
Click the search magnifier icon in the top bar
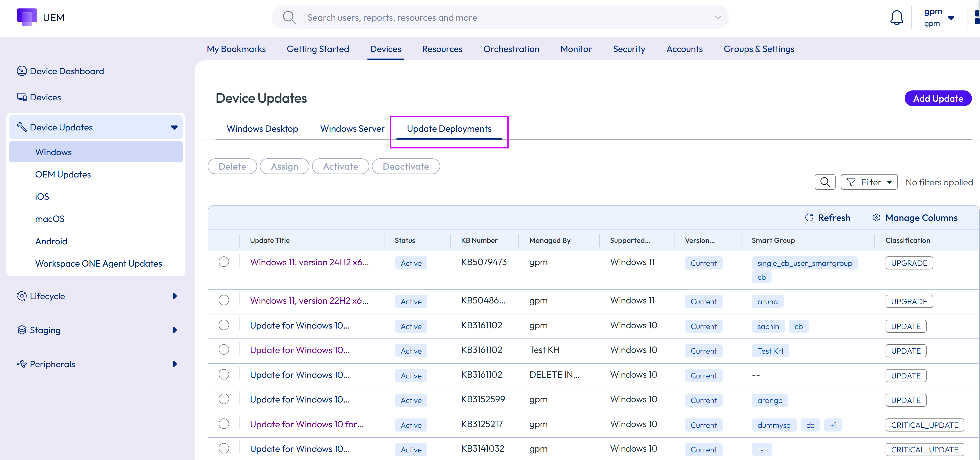click(290, 18)
